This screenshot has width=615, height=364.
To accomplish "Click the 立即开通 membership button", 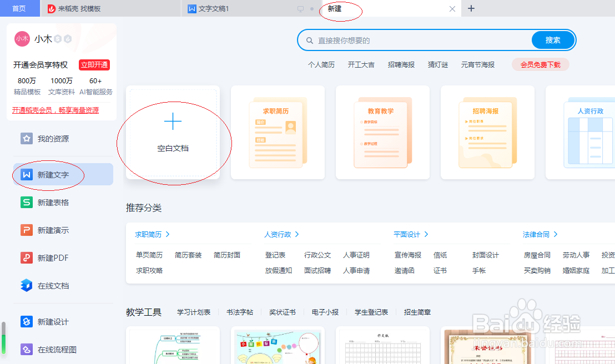I will (93, 65).
